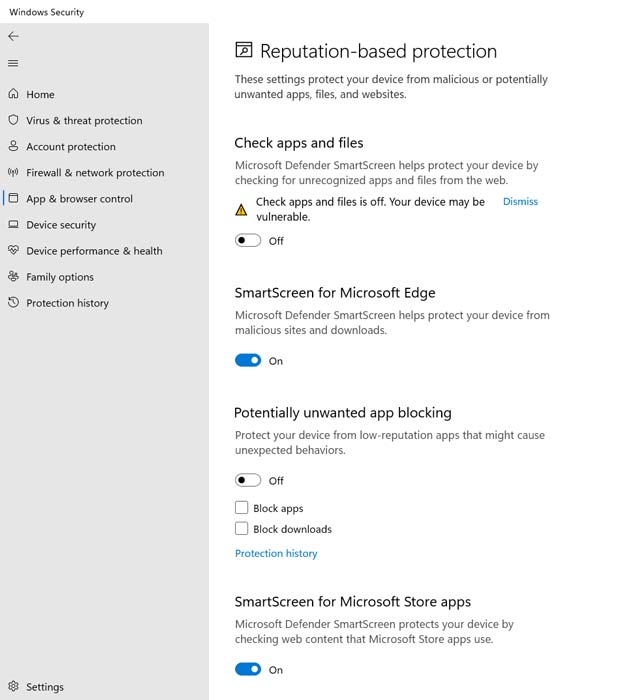Dismiss the vulnerability warning

coord(520,202)
